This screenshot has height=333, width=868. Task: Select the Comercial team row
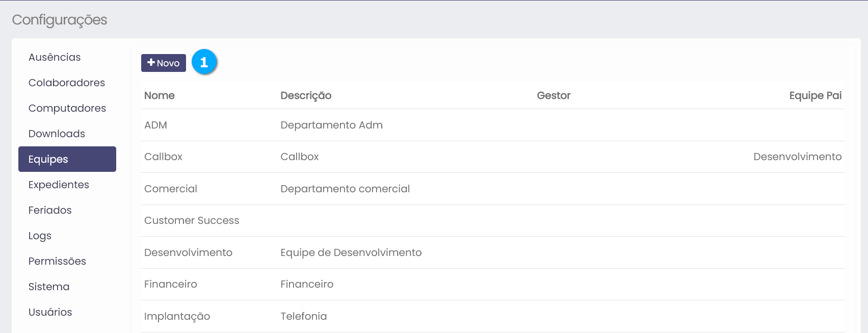click(x=170, y=189)
